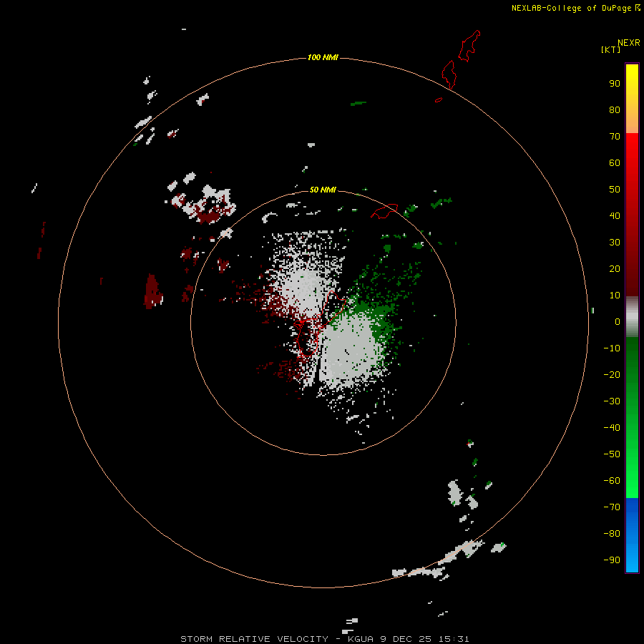Viewport: 644px width, 644px height.
Task: Click the STORM RELATIVE VELOCITY title text
Action: 254,639
